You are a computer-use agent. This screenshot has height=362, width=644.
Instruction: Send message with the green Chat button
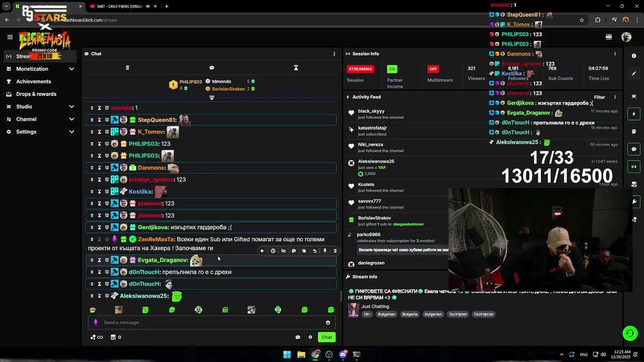(327, 337)
